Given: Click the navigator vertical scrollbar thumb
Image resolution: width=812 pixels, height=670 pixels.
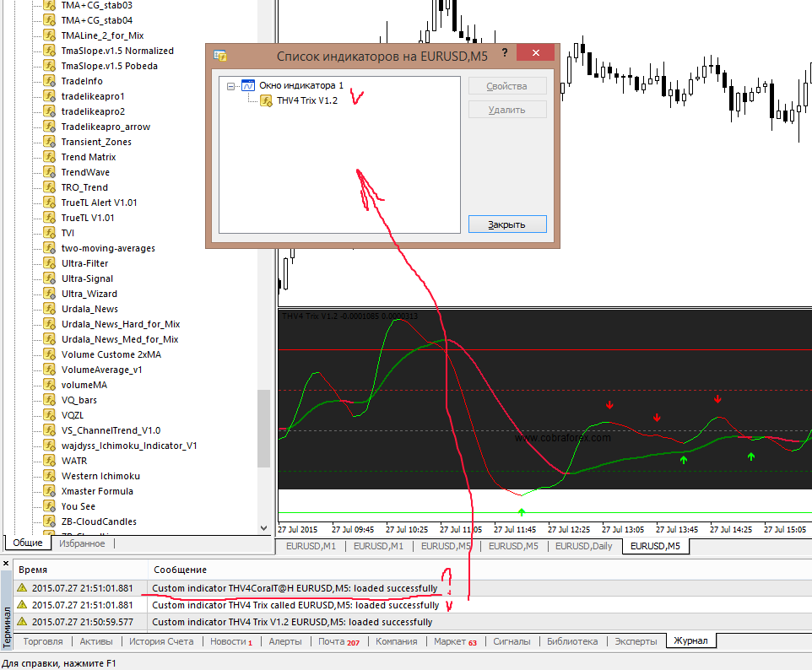Looking at the screenshot, I should 264,429.
